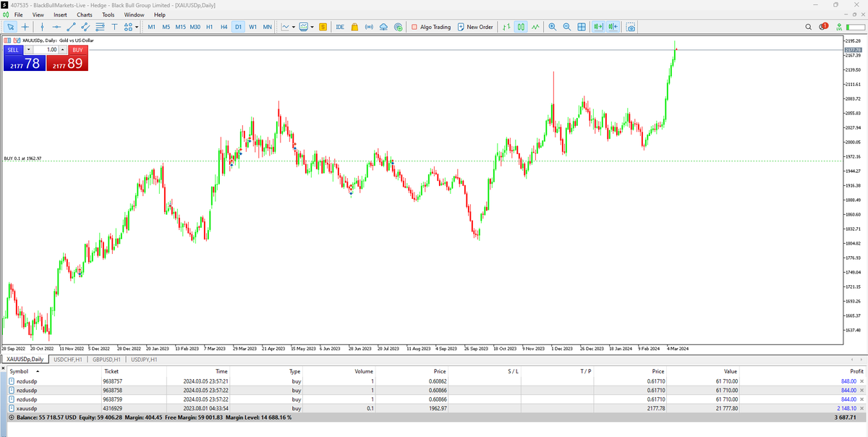Switch to USDCHF,H1 chart tab
This screenshot has height=437, width=868.
tap(68, 359)
